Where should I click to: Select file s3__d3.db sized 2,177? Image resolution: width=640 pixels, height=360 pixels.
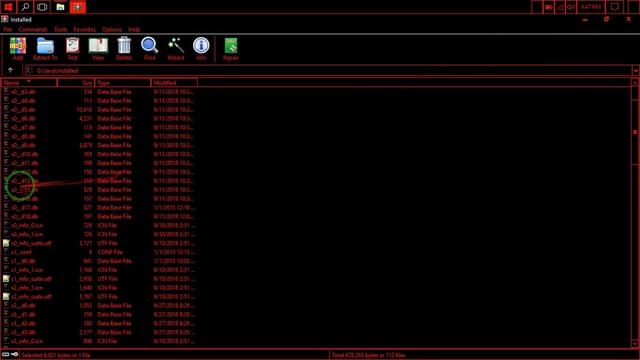click(x=23, y=332)
